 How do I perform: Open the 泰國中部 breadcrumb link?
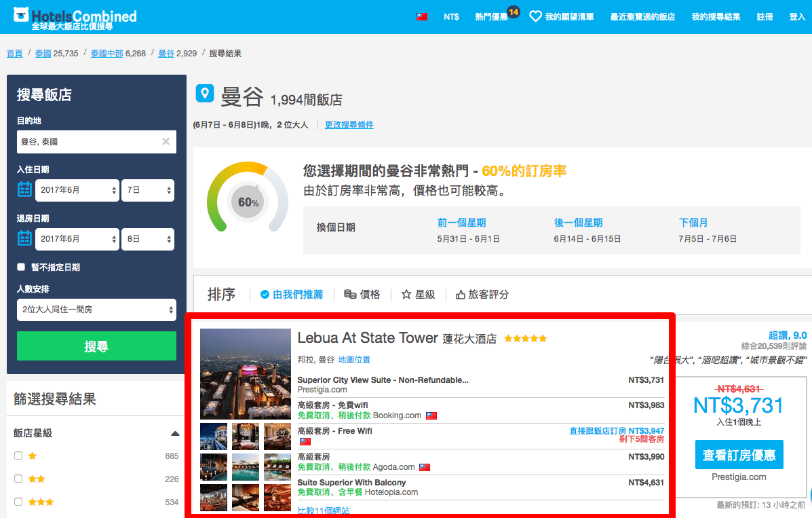coord(107,54)
